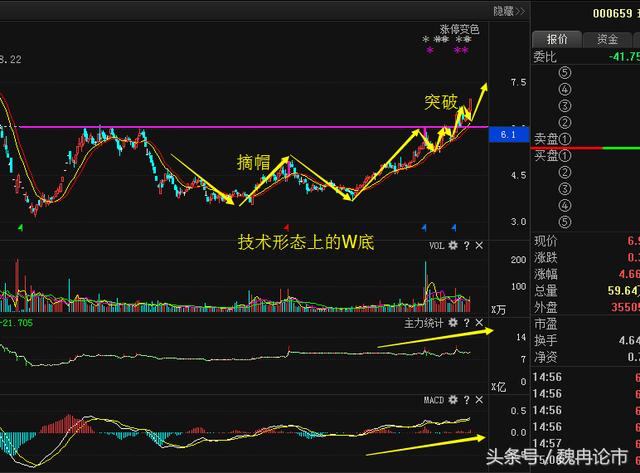
Task: Open settings gear for 主力统计 panel
Action: point(452,324)
